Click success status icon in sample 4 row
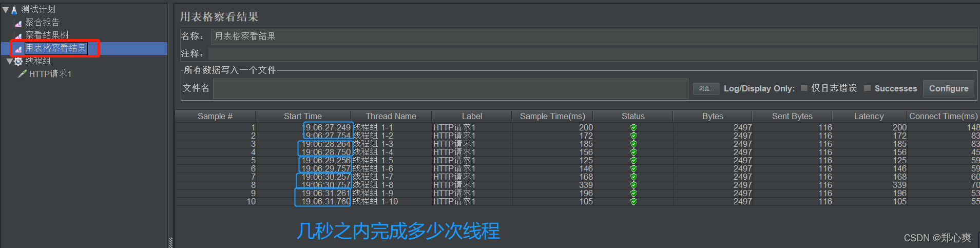The width and height of the screenshot is (980, 248). click(633, 152)
